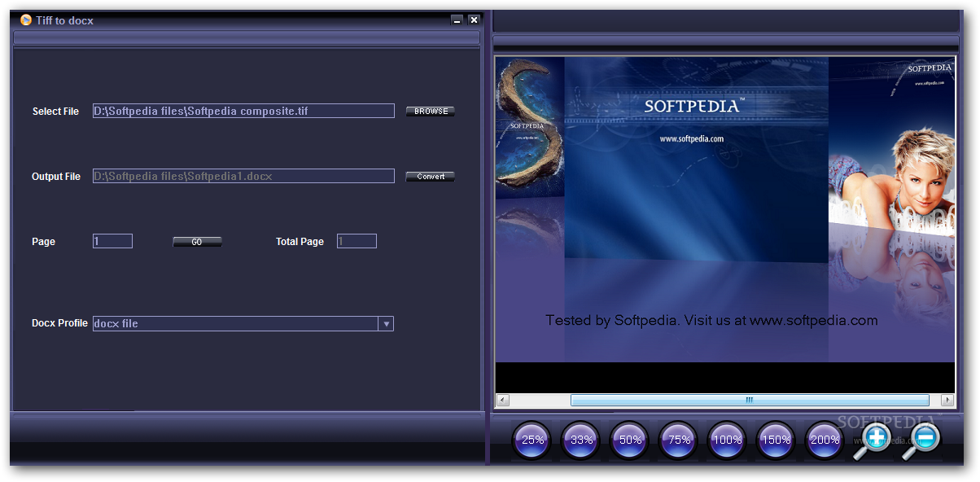Click the preview scrollbar right arrow
The image size is (980, 482).
(947, 400)
